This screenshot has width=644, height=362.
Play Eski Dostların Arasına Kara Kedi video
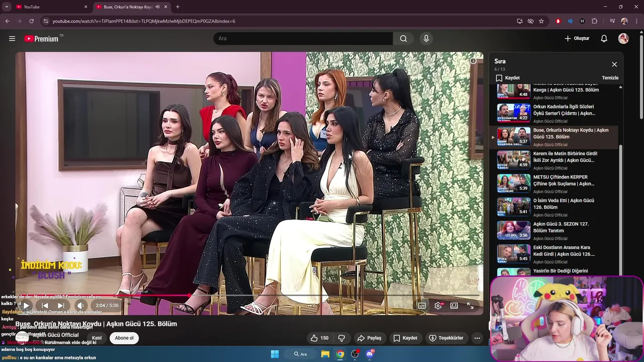[x=553, y=254]
